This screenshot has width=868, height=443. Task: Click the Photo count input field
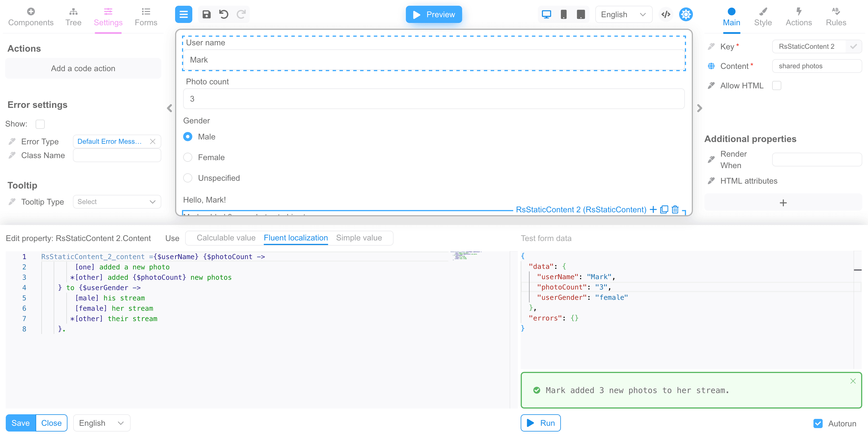tap(433, 99)
